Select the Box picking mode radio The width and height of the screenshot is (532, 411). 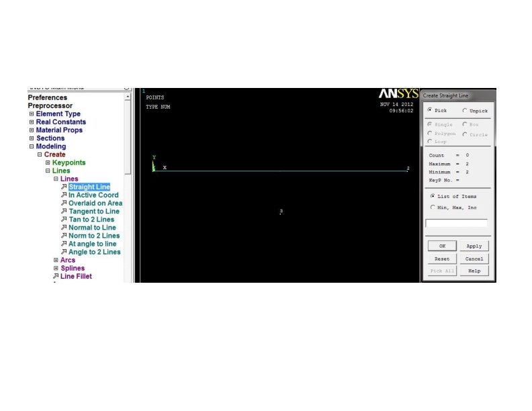click(x=465, y=124)
